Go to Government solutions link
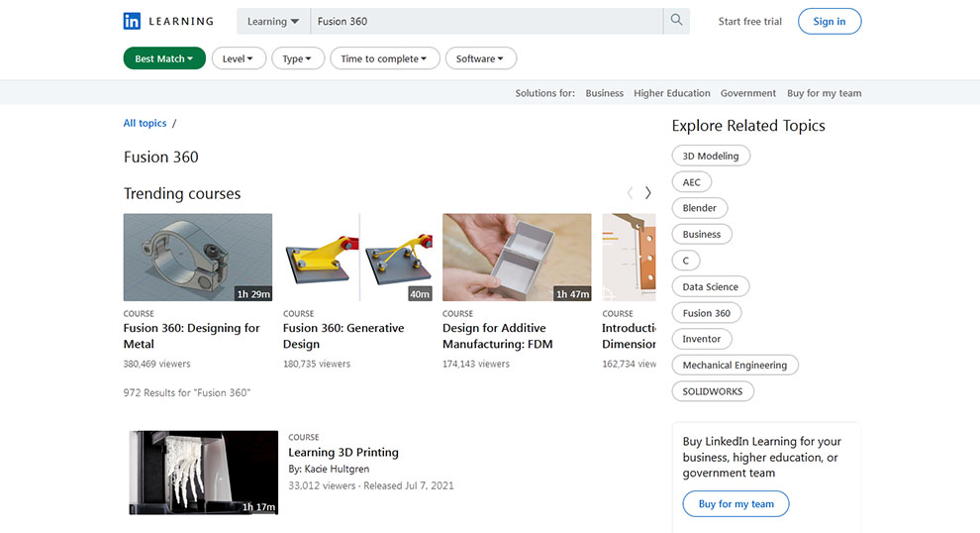The image size is (980, 533). coord(747,93)
